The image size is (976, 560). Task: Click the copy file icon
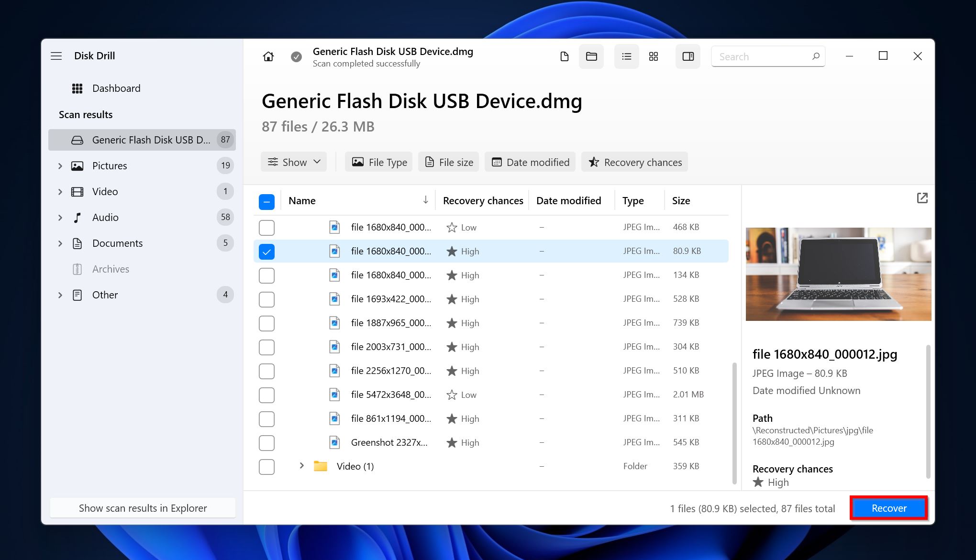click(565, 56)
